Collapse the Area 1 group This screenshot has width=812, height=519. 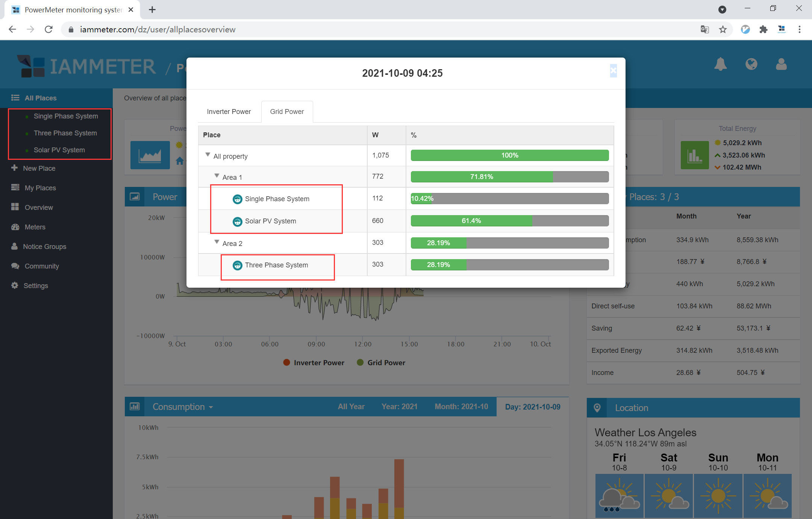[217, 176]
